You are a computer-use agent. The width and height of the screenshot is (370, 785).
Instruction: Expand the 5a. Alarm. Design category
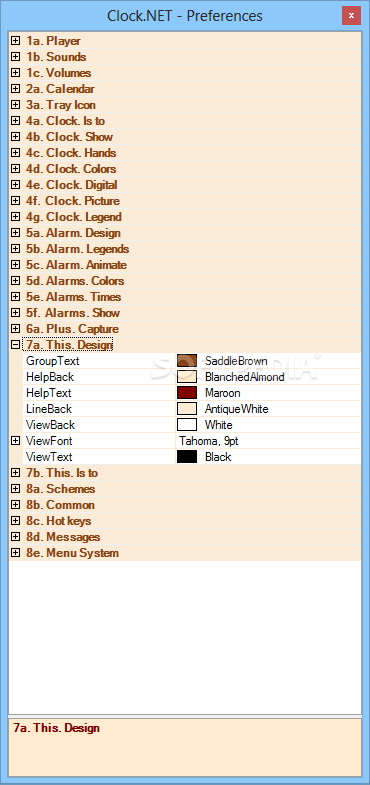[x=16, y=233]
